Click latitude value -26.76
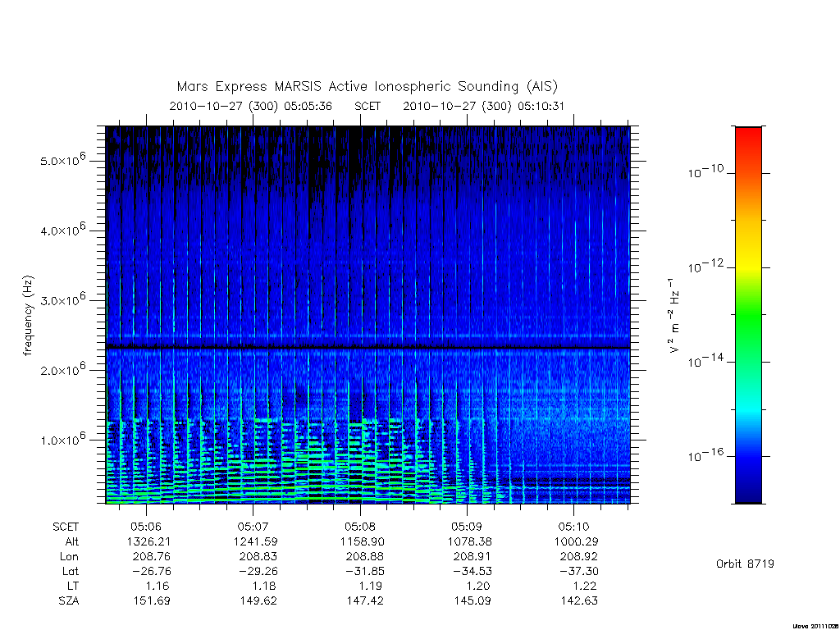 tap(152, 571)
